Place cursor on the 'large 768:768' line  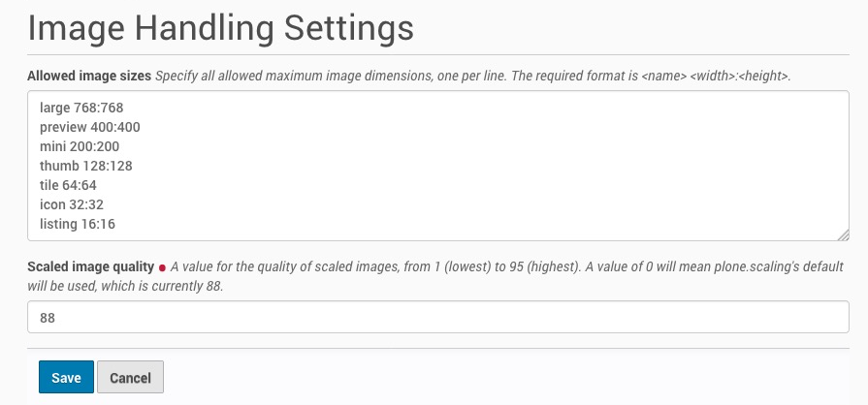81,108
